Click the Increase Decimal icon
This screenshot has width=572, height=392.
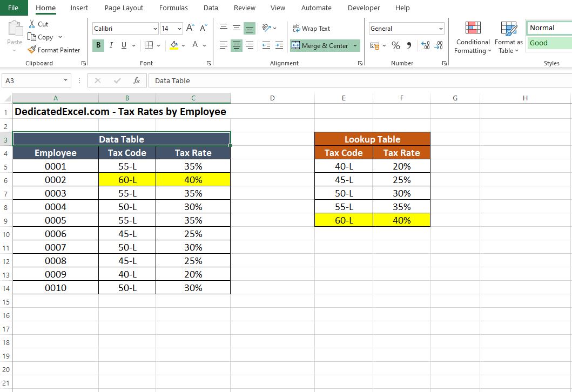(426, 46)
